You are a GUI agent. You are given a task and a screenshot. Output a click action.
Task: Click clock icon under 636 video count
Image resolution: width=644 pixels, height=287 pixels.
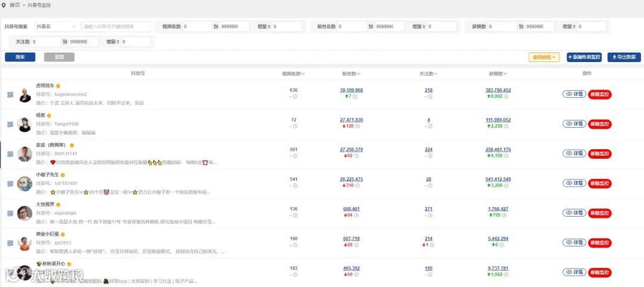(295, 97)
